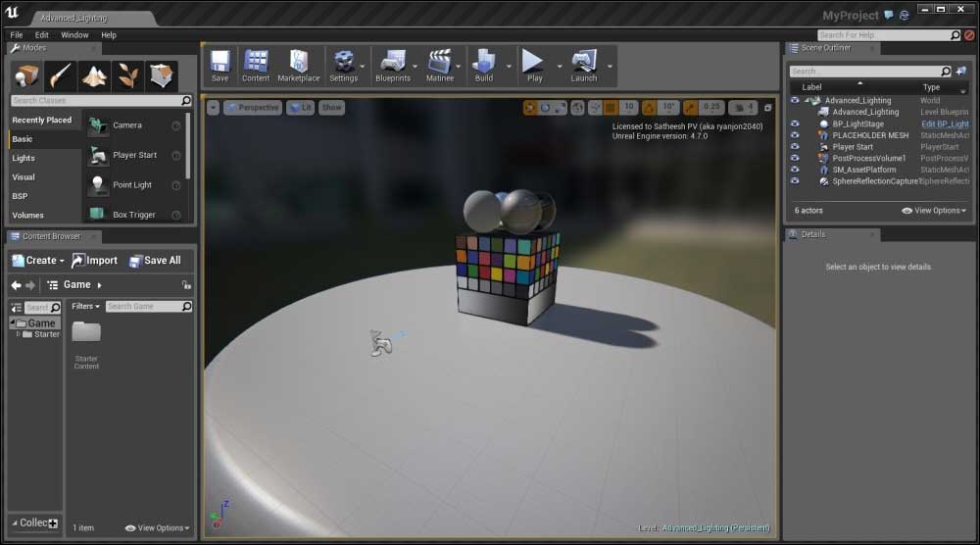Toggle visibility of BP_LightStage actor
The width and height of the screenshot is (980, 545).
point(795,124)
